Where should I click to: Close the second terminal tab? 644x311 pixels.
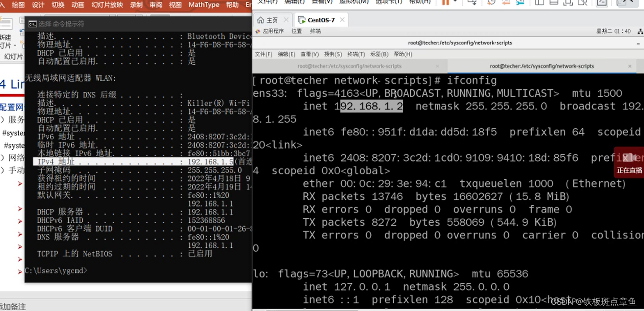[x=630, y=66]
